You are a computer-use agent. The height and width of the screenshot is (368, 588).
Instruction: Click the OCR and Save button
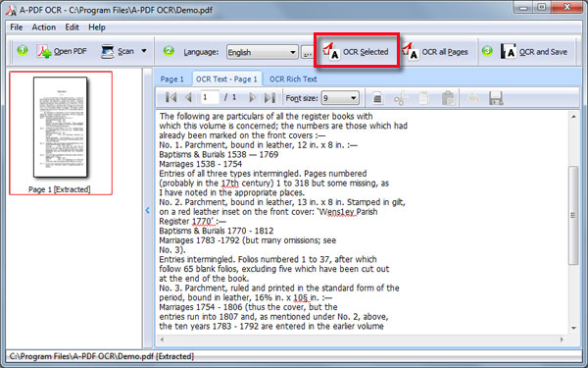534,52
